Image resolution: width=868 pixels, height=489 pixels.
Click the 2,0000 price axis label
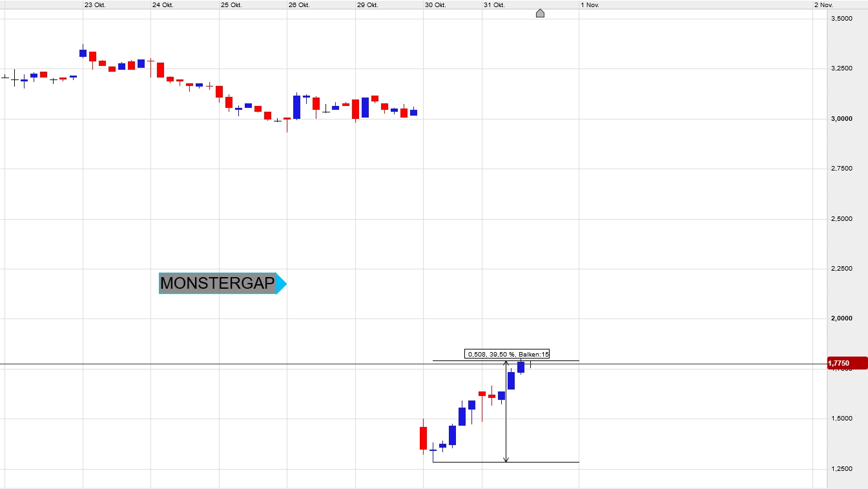tap(842, 318)
